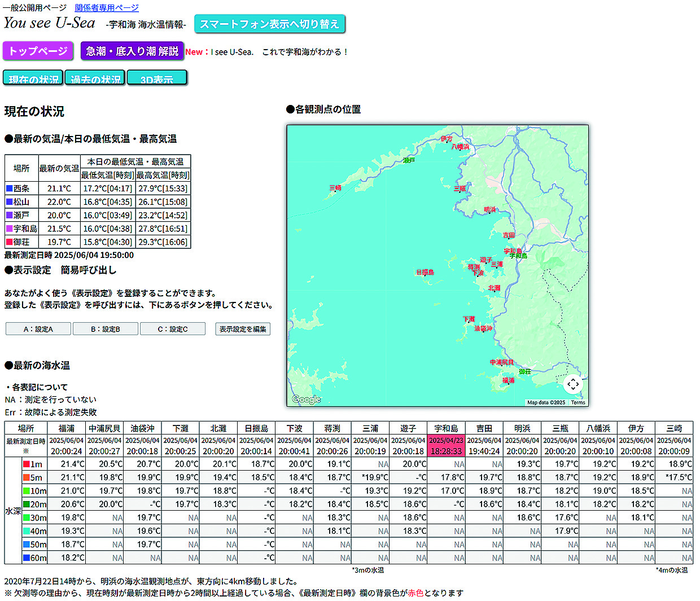Go to トップページ
Viewport: 700px width, 601px height.
(38, 51)
